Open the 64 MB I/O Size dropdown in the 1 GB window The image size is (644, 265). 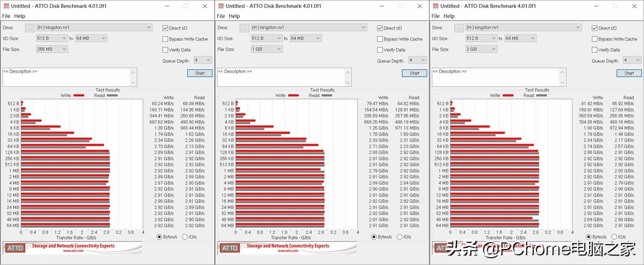tap(305, 38)
